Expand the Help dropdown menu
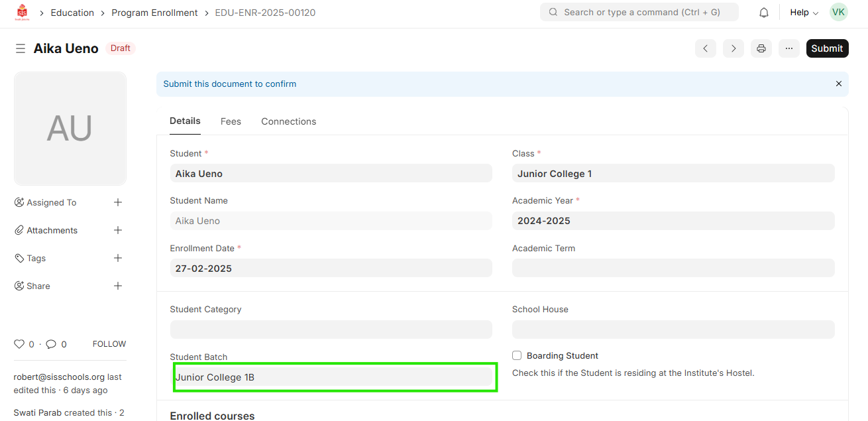This screenshot has width=868, height=421. [x=804, y=13]
